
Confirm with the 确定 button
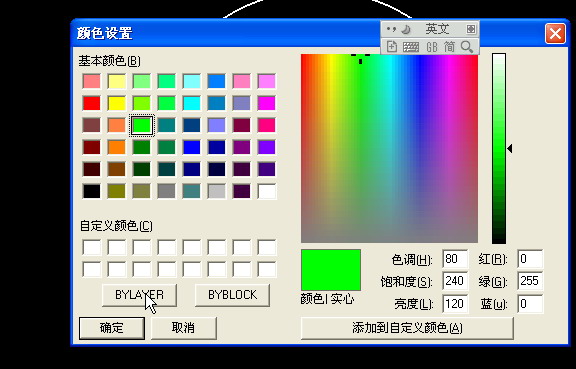pos(112,328)
